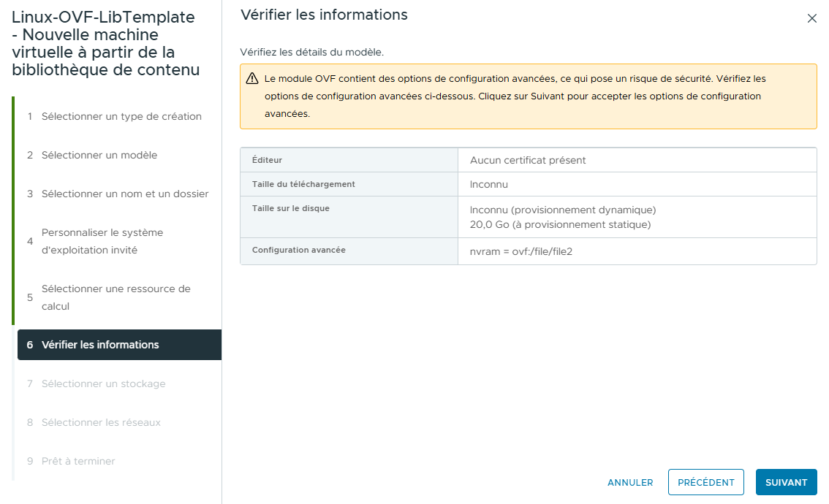This screenshot has height=504, width=829.
Task: Click the PRÉCÉDENT button
Action: tap(705, 482)
